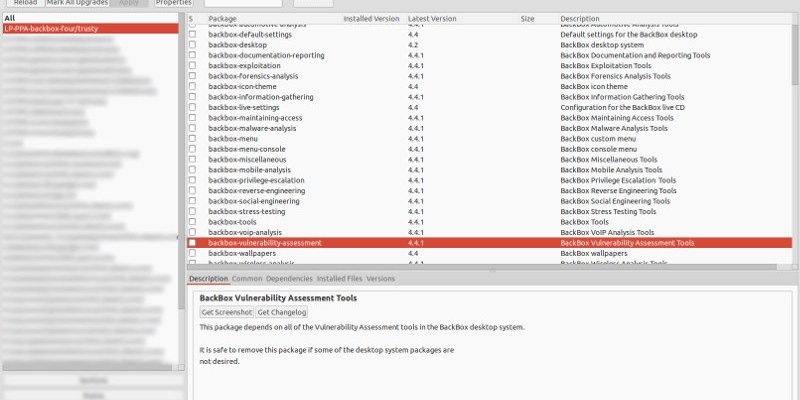Click "BackBox Malware Analysis Tools" description
The width and height of the screenshot is (800, 400).
coord(614,128)
